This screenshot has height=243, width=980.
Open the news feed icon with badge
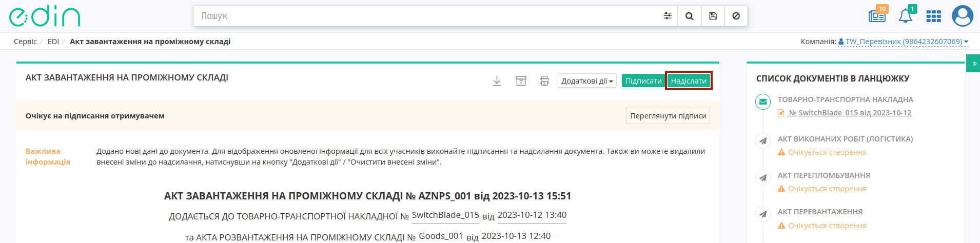click(877, 15)
